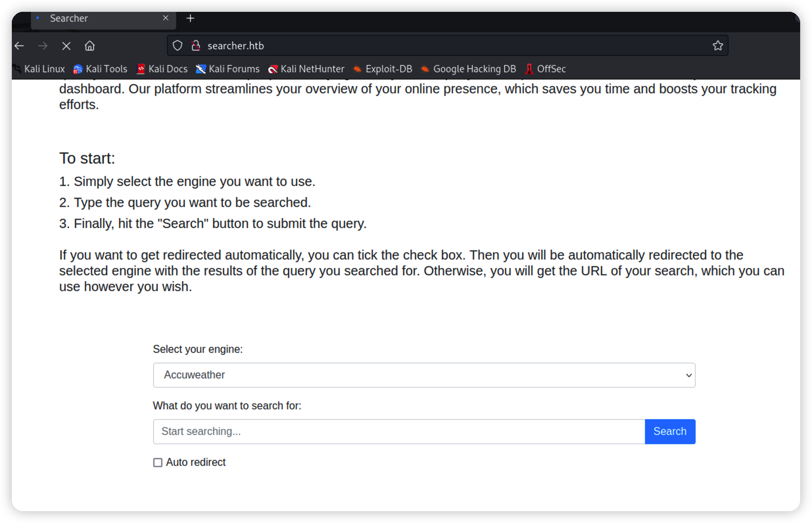Tick the Auto redirect checkbox
Image resolution: width=812 pixels, height=523 pixels.
tap(158, 463)
